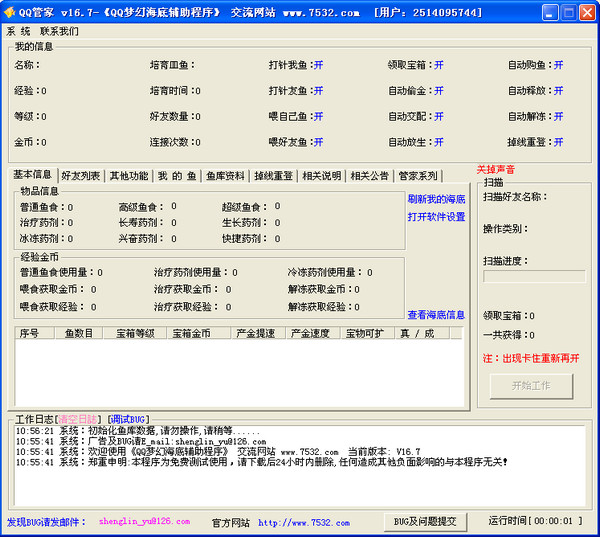Image resolution: width=600 pixels, height=537 pixels.
Task: Click the 产金提速 column header
Action: click(x=259, y=333)
